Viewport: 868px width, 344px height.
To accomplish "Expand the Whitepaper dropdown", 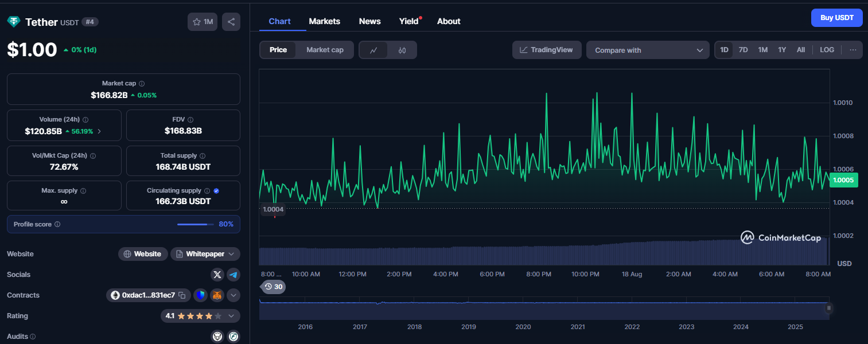I will pos(205,254).
